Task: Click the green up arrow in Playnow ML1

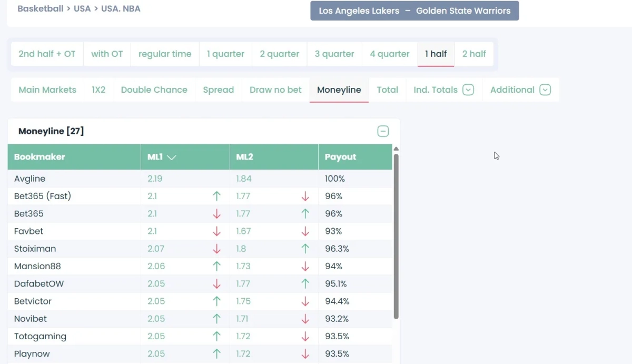Action: point(216,354)
